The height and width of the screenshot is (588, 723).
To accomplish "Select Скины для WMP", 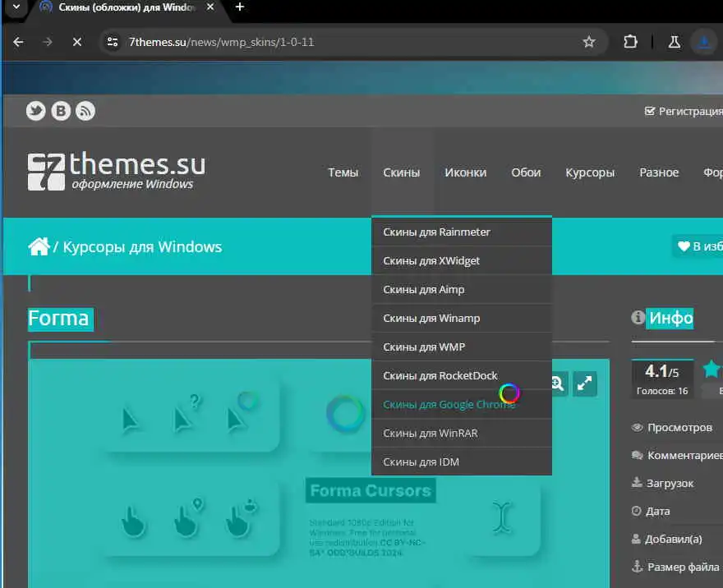I will (x=462, y=347).
